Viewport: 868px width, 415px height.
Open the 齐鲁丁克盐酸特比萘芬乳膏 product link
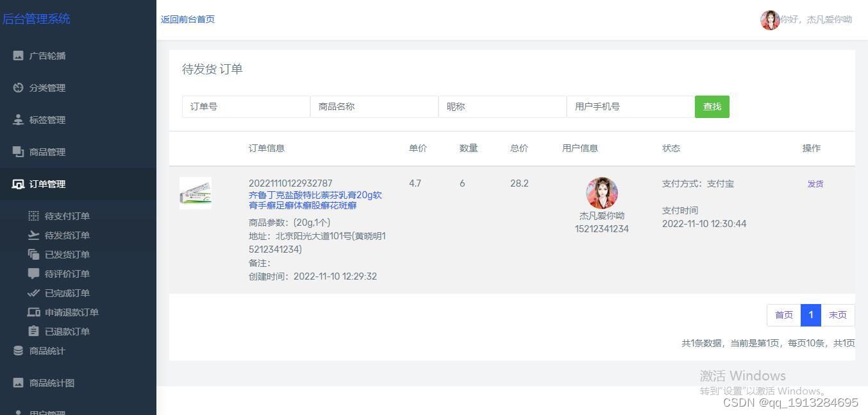click(315, 200)
